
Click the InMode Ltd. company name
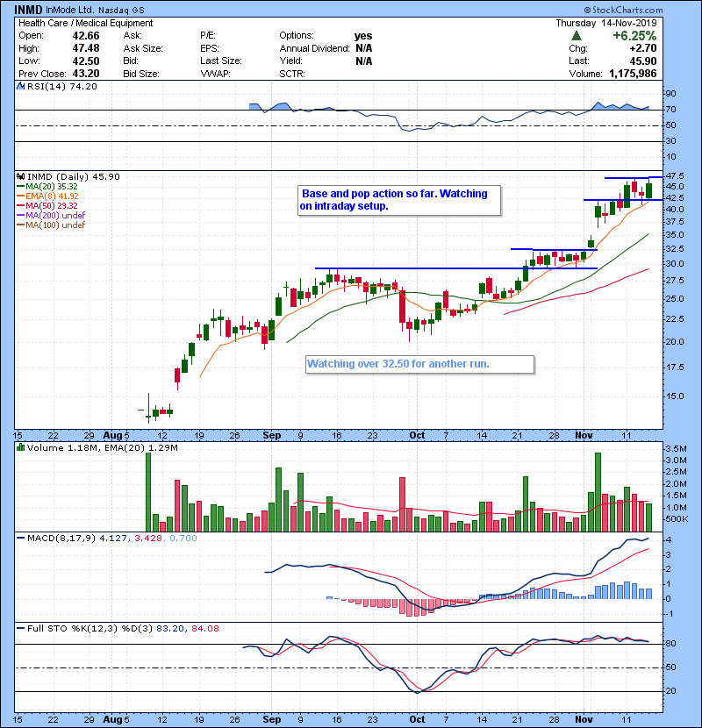pyautogui.click(x=69, y=10)
